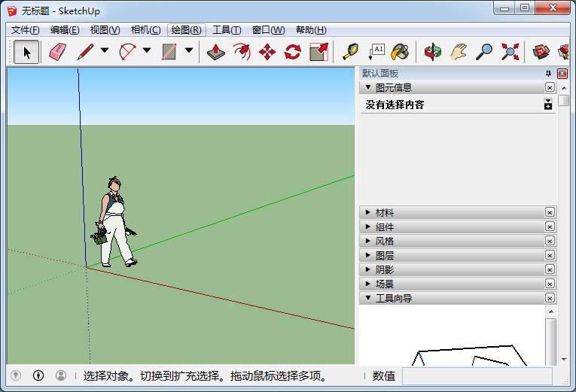Screen dimensions: 576x392
Task: Select the Pan hand tool
Action: pos(459,52)
